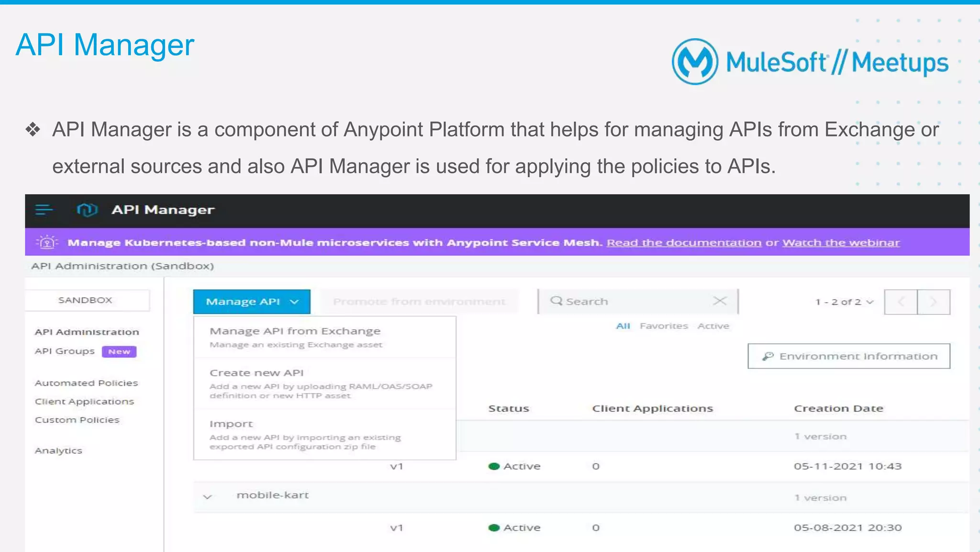The width and height of the screenshot is (980, 552).
Task: Collapse the mobile-kart API row chevron
Action: [207, 496]
